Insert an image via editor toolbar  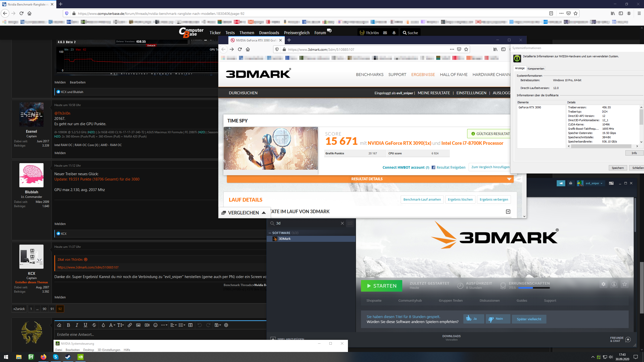138,325
